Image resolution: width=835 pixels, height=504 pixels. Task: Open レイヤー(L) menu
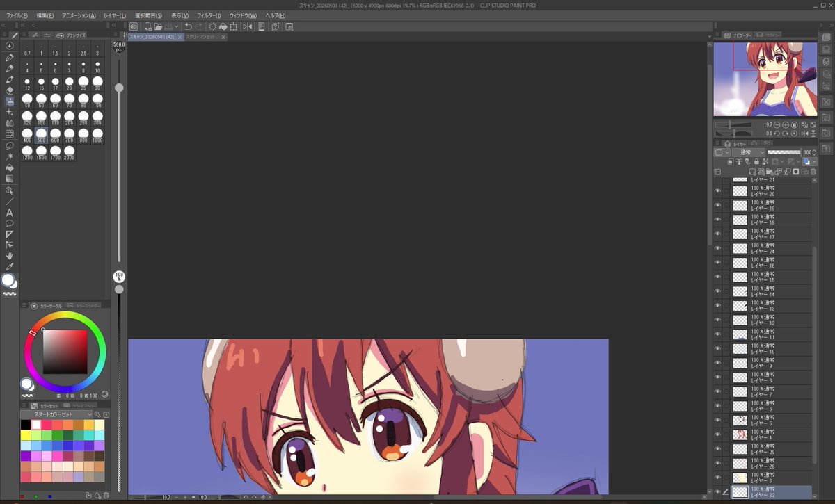point(115,15)
